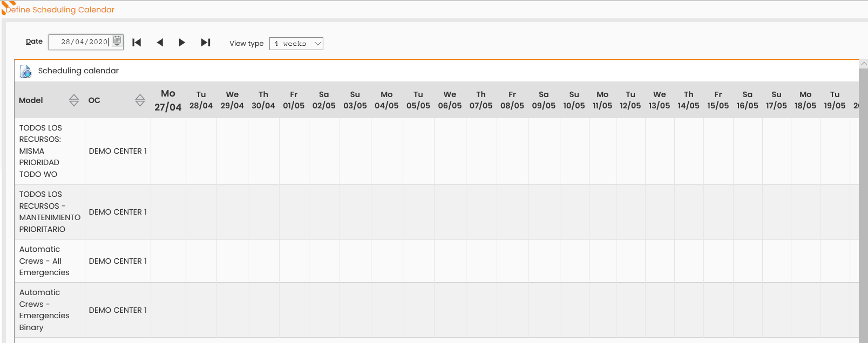Select the Tu 28/04 column header
The image size is (868, 343).
point(201,100)
